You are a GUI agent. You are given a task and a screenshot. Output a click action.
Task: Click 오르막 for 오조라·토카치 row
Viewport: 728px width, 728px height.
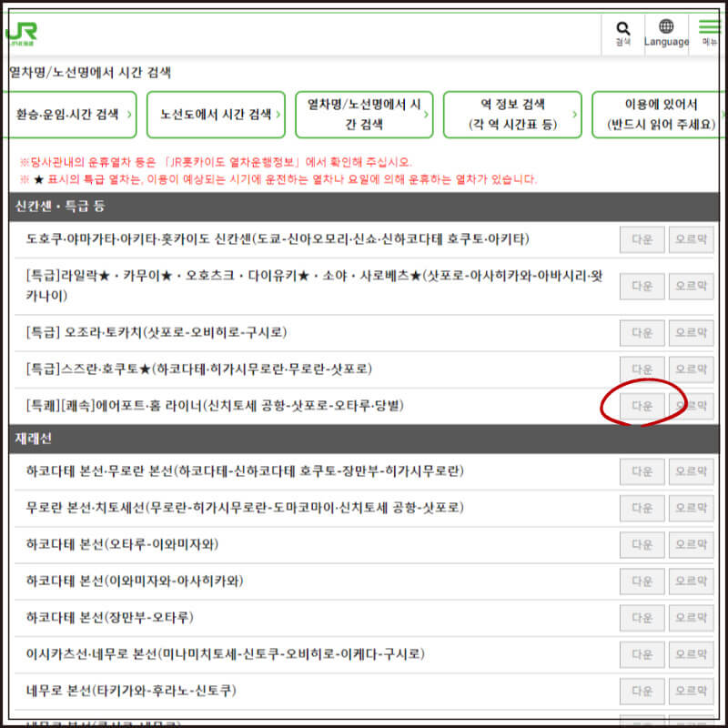pos(691,333)
